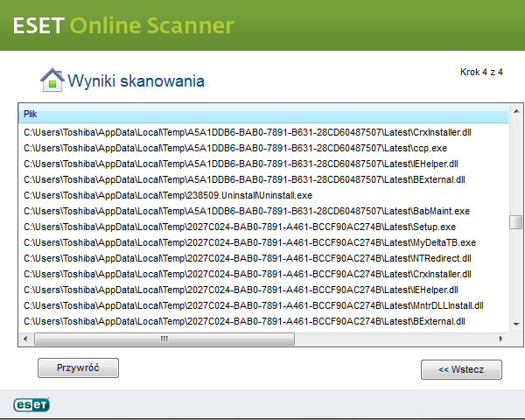Screen dimensions: 525x420
Task: Select the 2027C024 CrxInstaller.dll row
Action: [263, 274]
